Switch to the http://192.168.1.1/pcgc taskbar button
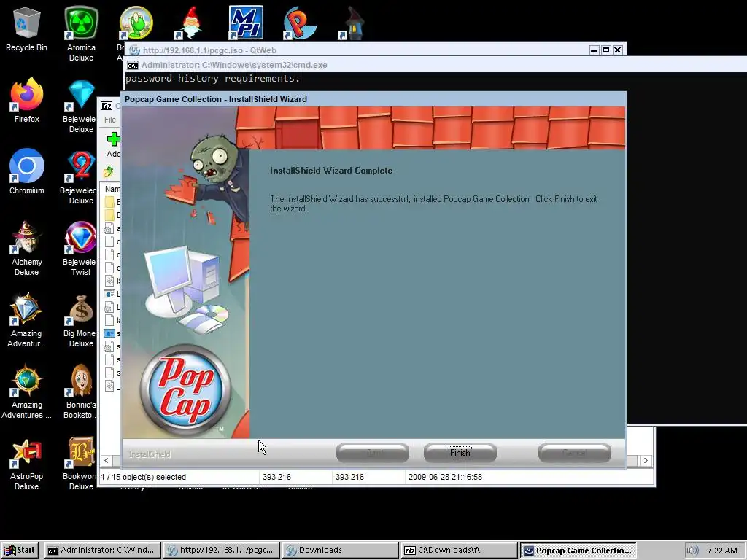The height and width of the screenshot is (560, 747). pyautogui.click(x=222, y=550)
